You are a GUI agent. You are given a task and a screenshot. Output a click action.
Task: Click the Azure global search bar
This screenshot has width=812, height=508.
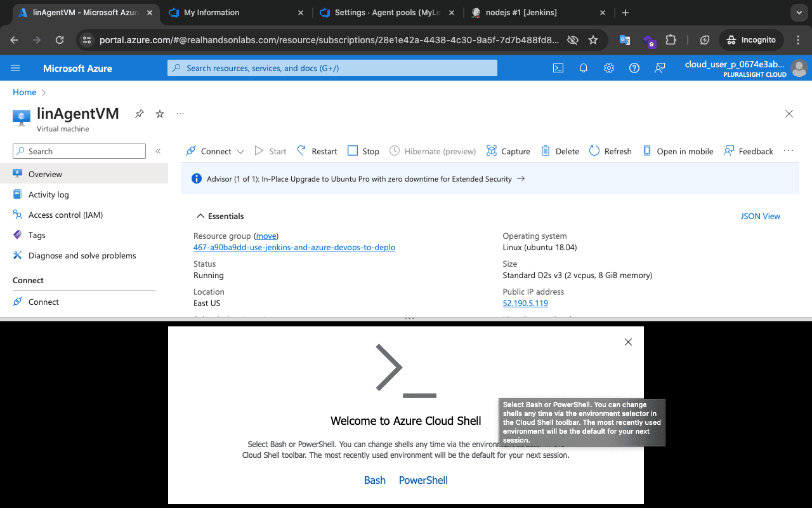[x=332, y=68]
